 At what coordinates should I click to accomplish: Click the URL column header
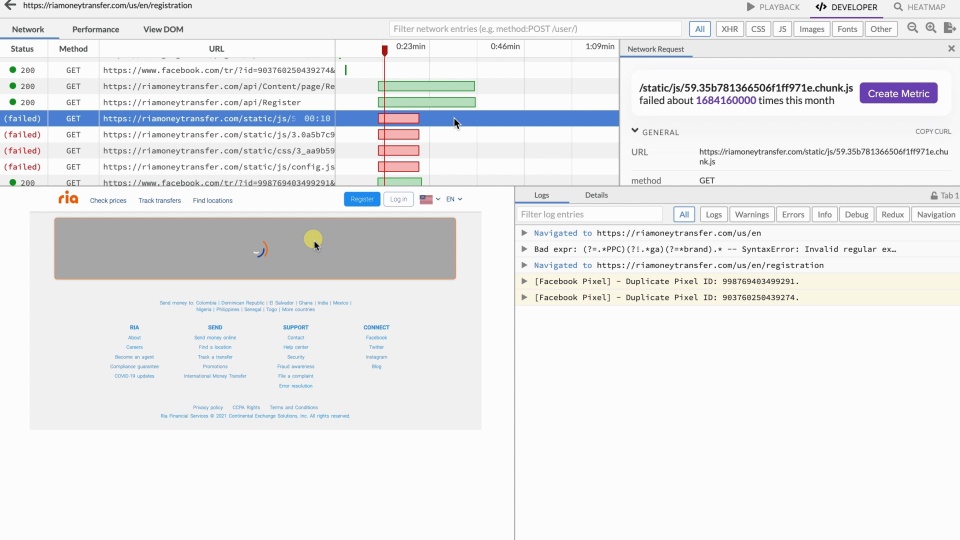pyautogui.click(x=217, y=49)
